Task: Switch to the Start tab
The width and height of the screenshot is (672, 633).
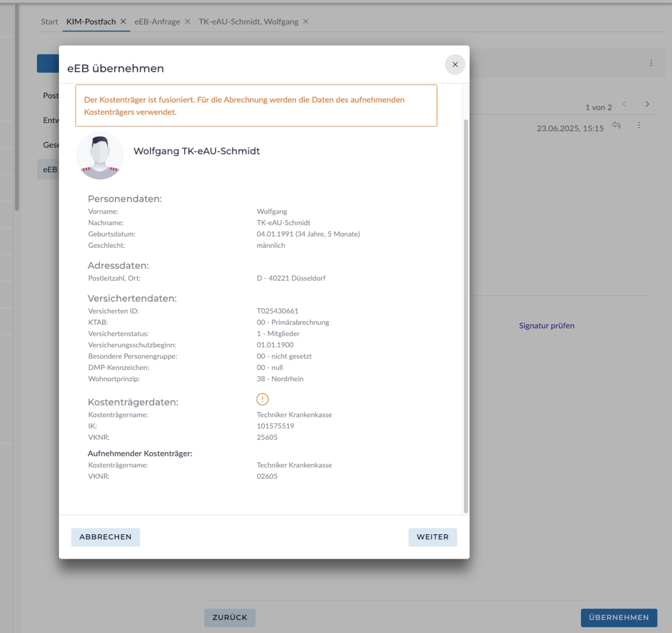Action: pos(49,22)
